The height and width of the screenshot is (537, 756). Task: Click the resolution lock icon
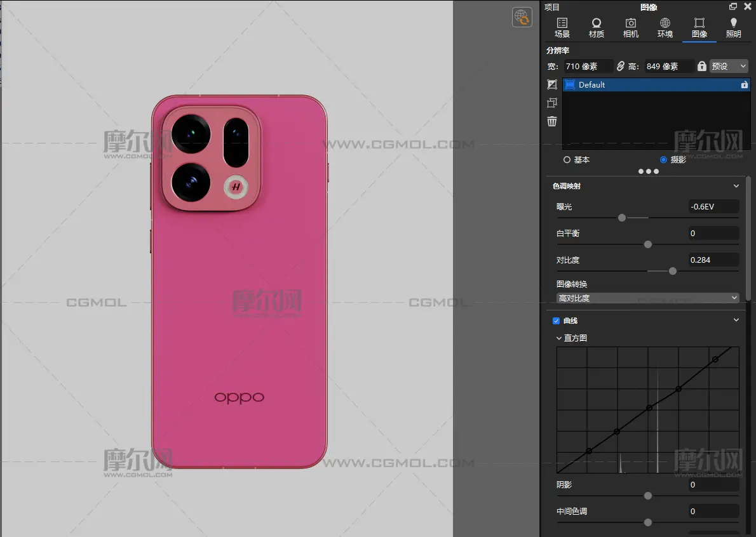[701, 66]
